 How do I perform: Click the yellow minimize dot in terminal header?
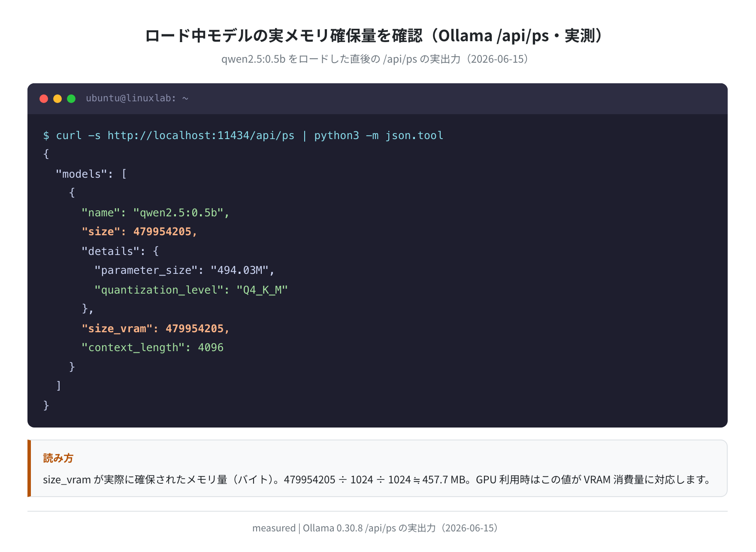(57, 99)
